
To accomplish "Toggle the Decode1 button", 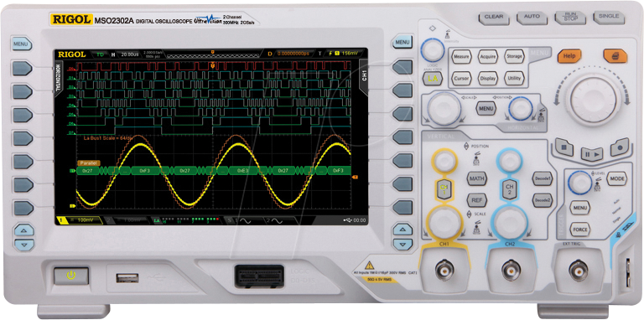I will pos(543,178).
